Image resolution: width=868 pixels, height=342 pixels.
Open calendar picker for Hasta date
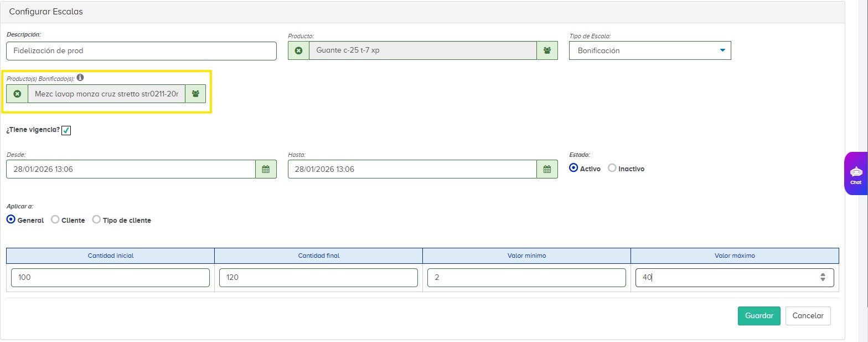[547, 169]
